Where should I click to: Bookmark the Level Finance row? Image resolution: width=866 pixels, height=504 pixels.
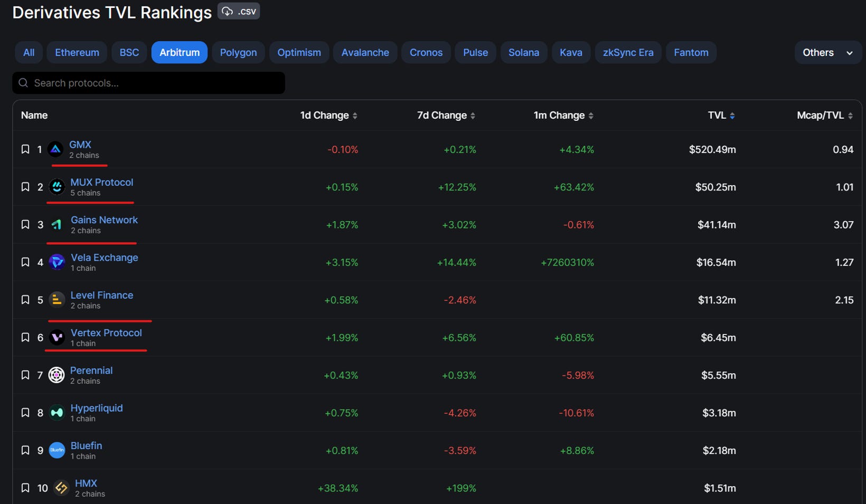[25, 300]
